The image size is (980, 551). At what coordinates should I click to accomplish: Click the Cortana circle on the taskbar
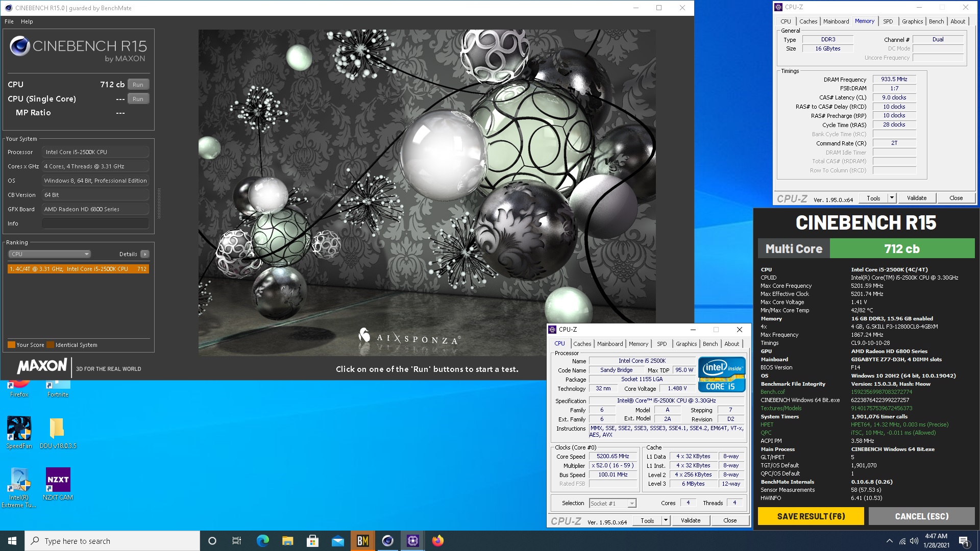[x=212, y=541]
